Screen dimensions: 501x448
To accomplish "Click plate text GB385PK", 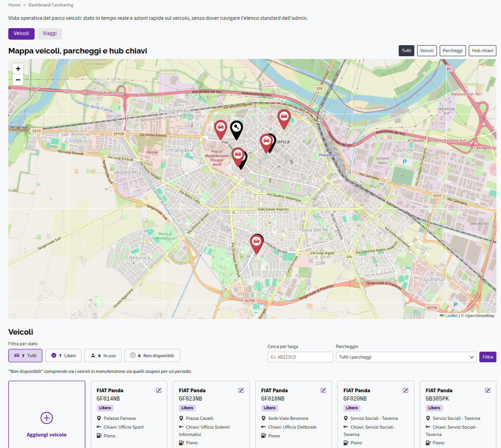I will click(x=437, y=399).
